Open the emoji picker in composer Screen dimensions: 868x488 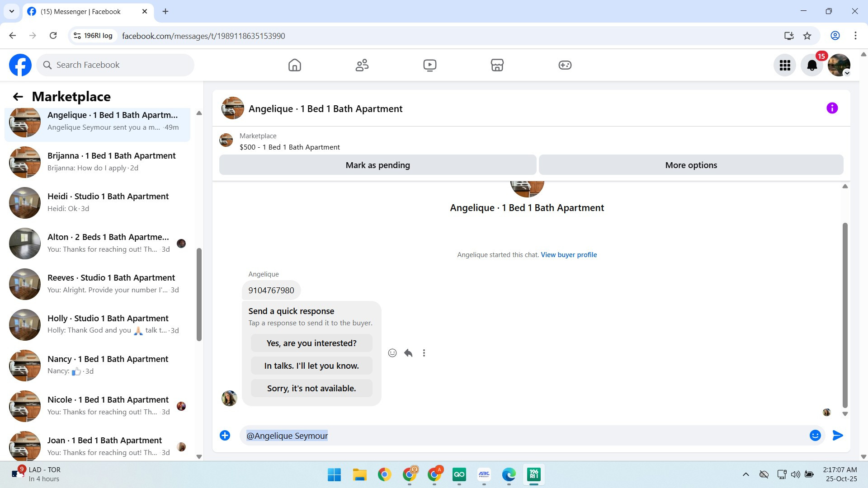815,435
